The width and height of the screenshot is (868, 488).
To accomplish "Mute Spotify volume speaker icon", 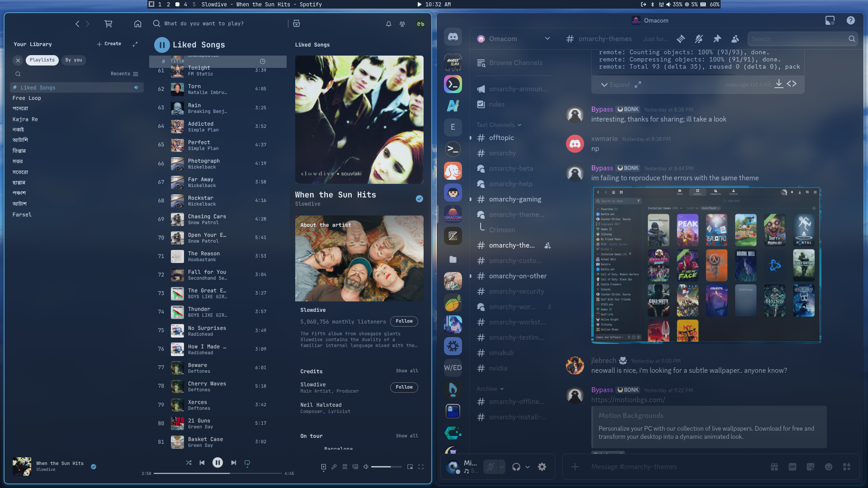I will (366, 467).
